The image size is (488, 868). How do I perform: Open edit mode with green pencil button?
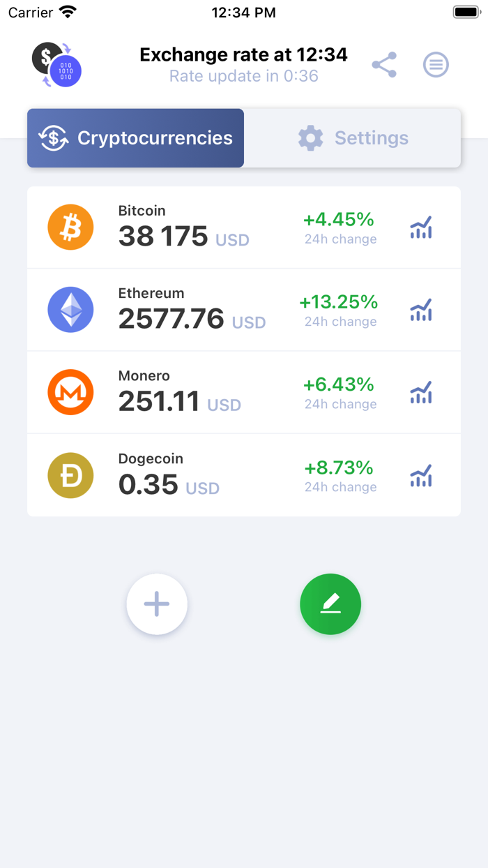click(x=330, y=604)
